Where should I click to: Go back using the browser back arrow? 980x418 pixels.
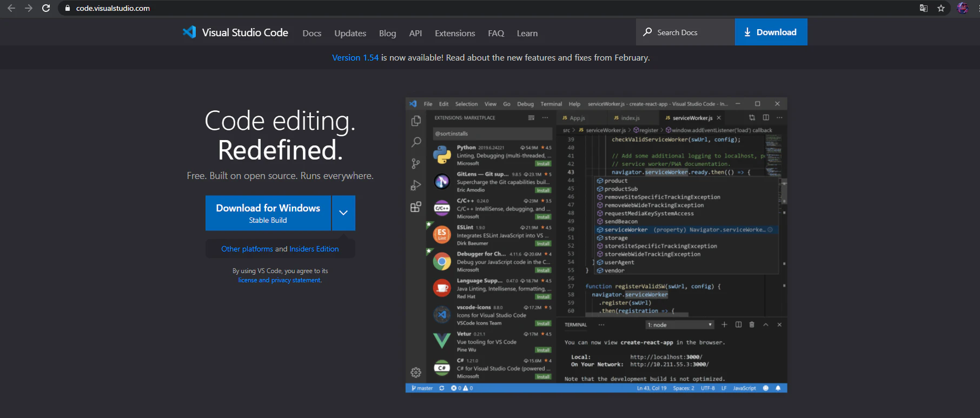point(11,8)
